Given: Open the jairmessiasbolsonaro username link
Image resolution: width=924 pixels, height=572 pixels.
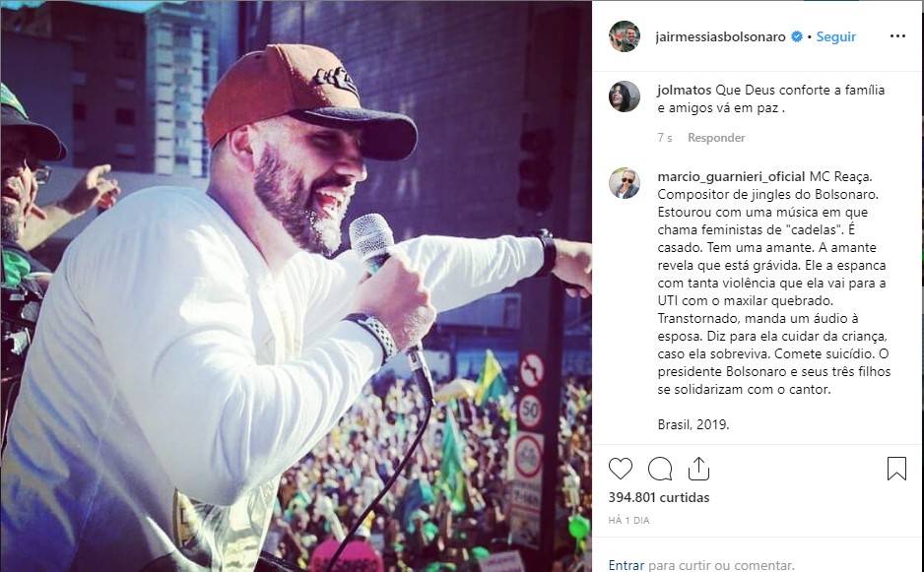Looking at the screenshot, I should click(720, 36).
